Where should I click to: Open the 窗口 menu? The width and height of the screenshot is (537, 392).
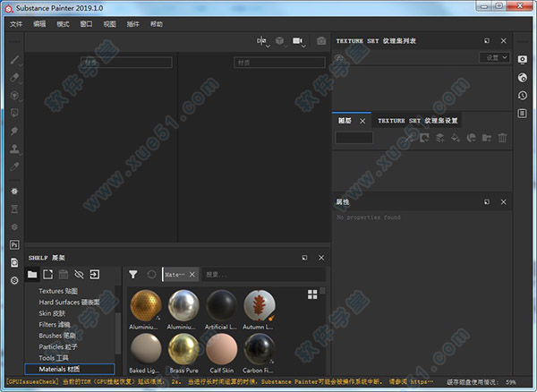pyautogui.click(x=86, y=24)
